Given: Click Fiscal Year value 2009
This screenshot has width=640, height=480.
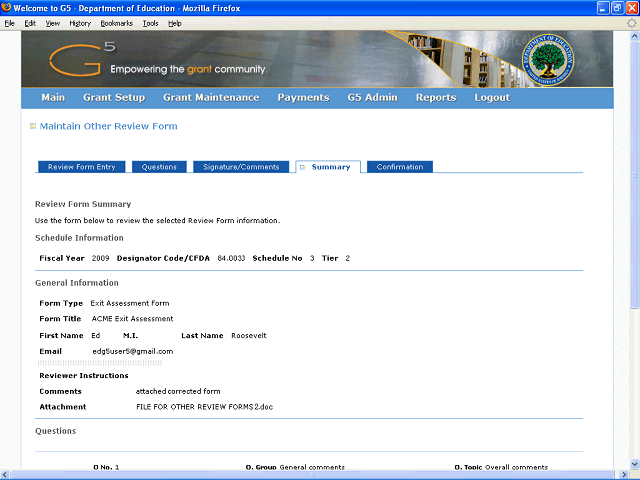Looking at the screenshot, I should click(100, 258).
